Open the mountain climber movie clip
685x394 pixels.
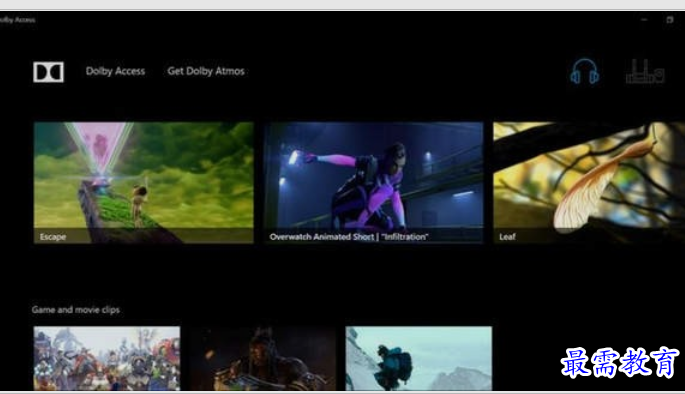click(x=419, y=358)
